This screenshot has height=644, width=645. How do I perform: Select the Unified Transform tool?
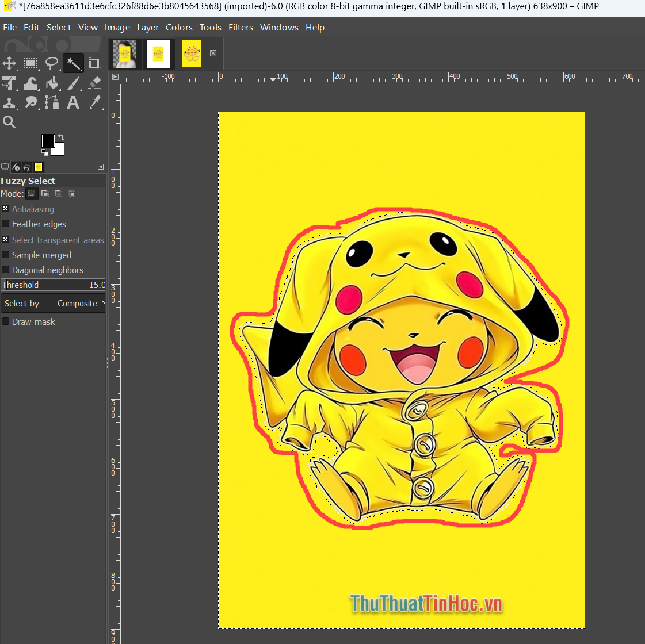pyautogui.click(x=9, y=83)
